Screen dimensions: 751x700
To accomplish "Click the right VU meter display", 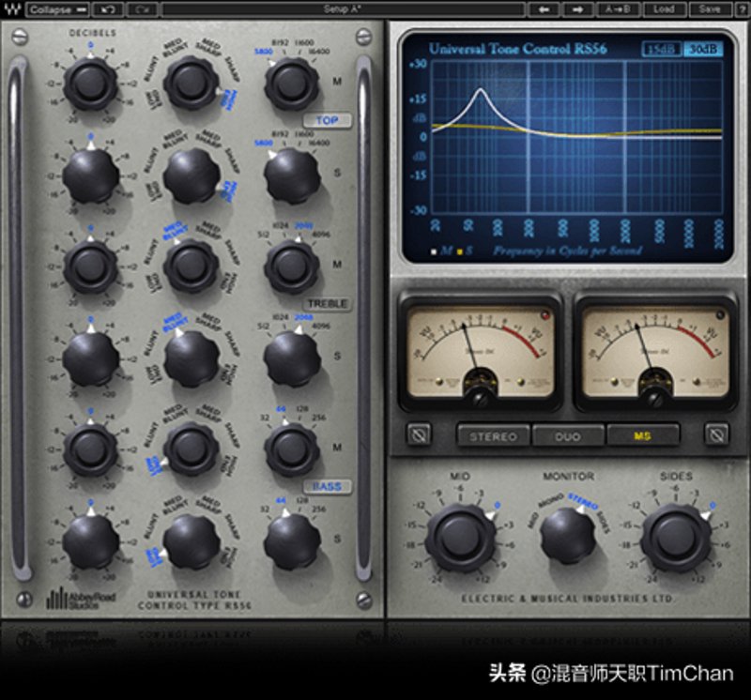I will 655,353.
